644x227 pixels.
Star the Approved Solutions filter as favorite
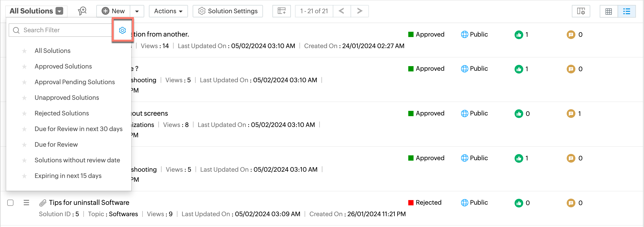tap(24, 67)
